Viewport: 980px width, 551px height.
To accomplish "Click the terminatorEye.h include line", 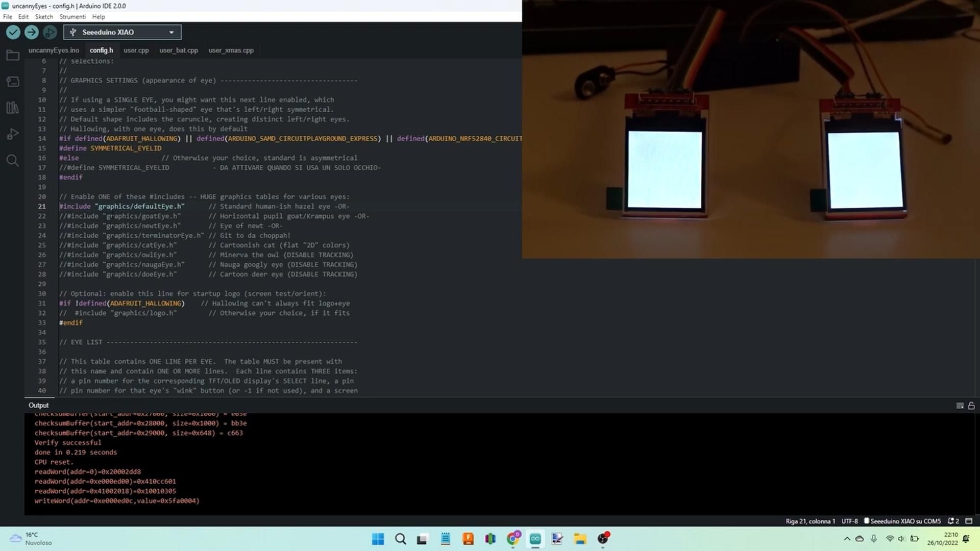I will 175,236.
